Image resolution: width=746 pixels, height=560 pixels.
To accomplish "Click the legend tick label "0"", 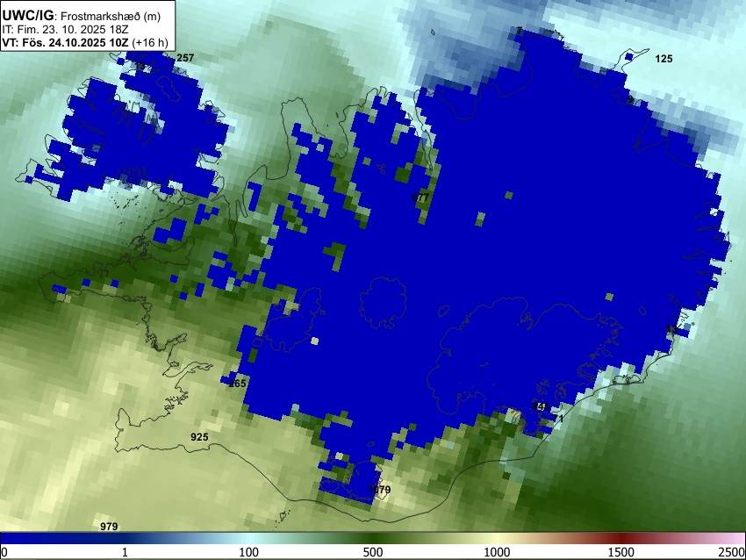I will (x=4, y=552).
